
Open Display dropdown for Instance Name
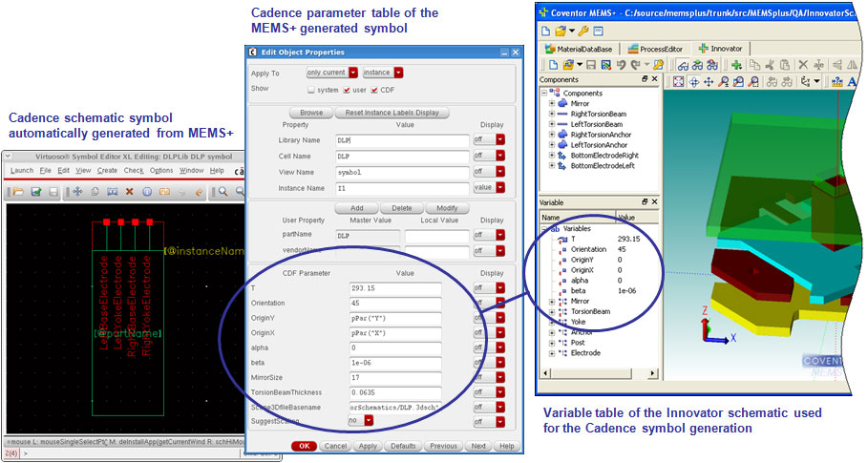tap(489, 187)
